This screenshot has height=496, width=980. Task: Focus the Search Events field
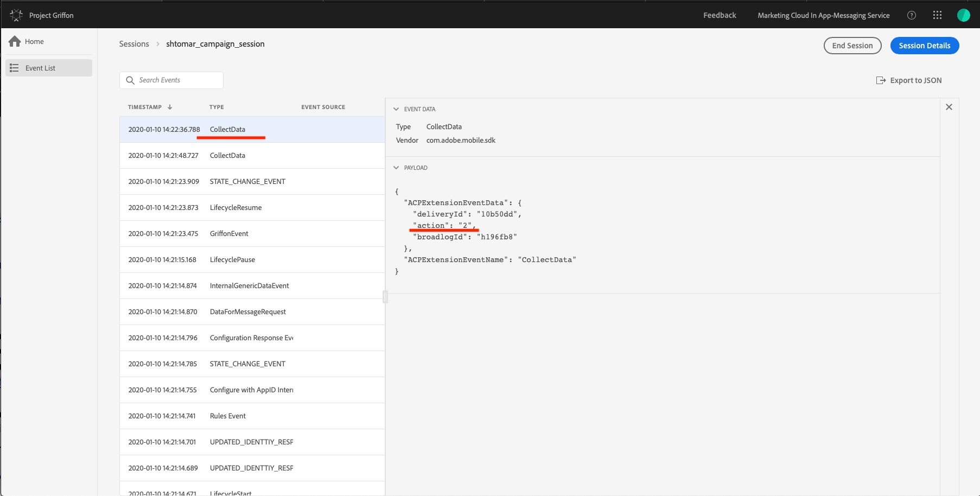pyautogui.click(x=171, y=80)
